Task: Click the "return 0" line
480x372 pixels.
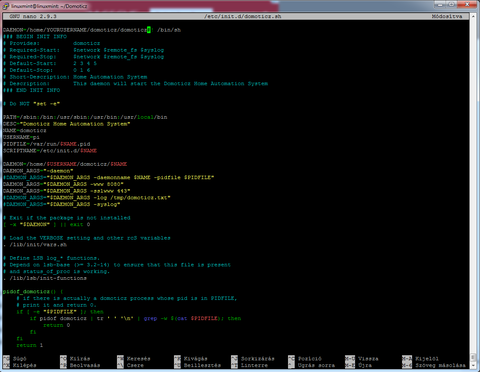Action: click(x=57, y=325)
